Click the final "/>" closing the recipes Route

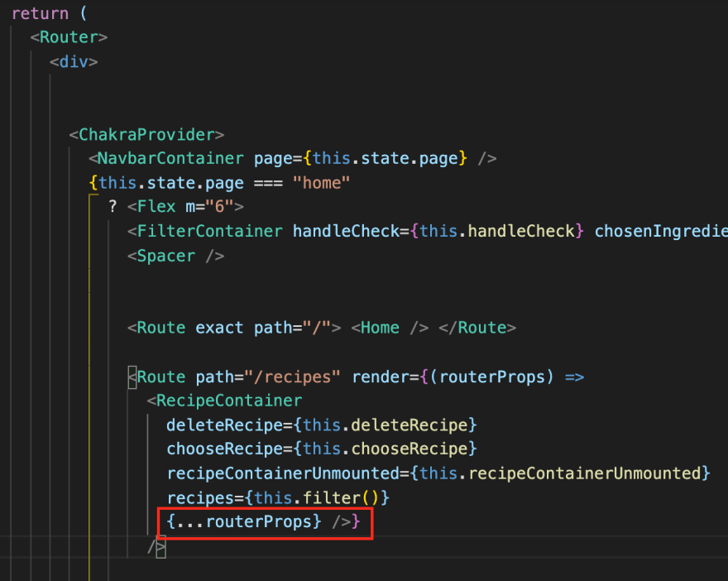(156, 546)
